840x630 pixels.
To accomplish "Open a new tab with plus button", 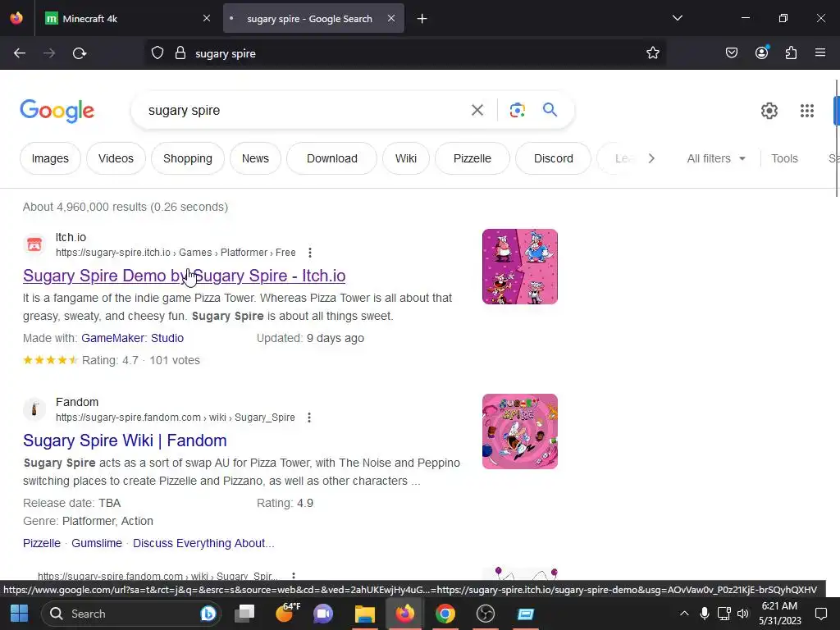I will [x=422, y=19].
